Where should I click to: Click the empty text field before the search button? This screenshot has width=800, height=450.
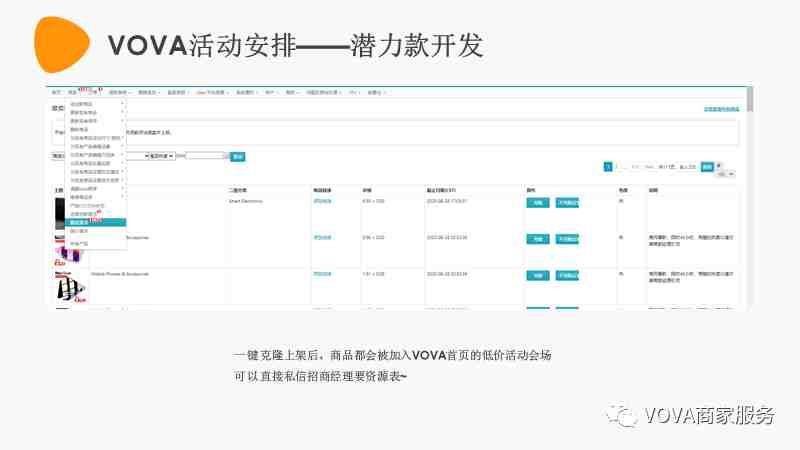(206, 156)
